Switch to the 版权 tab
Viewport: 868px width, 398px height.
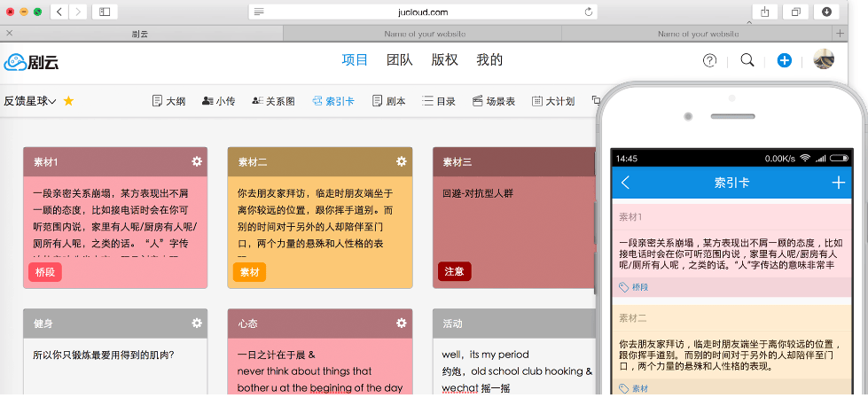[x=444, y=60]
